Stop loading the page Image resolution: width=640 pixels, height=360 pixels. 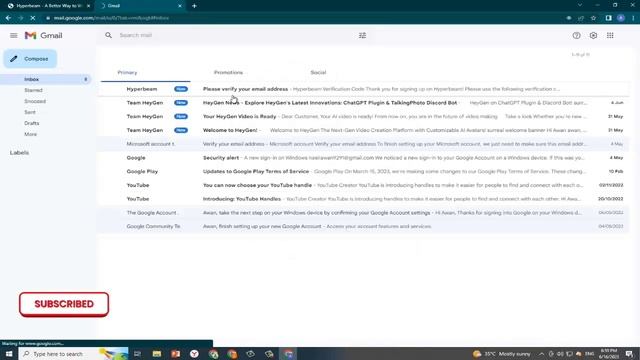(x=33, y=18)
